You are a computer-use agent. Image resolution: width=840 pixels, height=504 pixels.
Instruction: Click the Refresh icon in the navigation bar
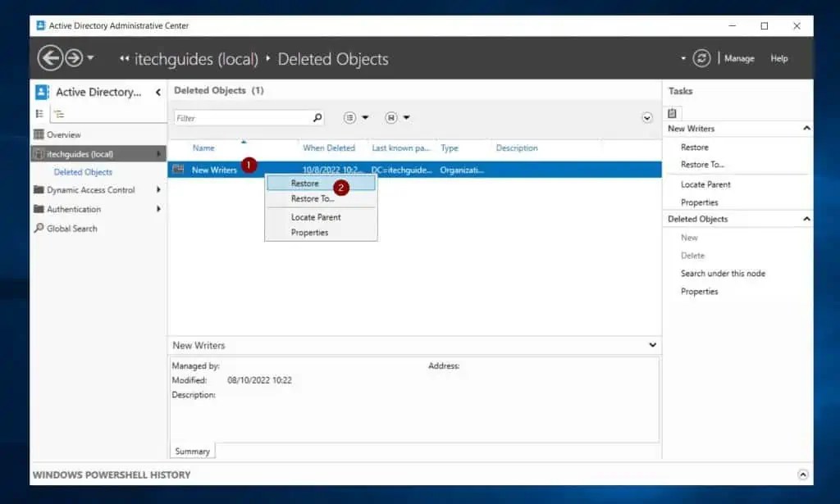[701, 58]
